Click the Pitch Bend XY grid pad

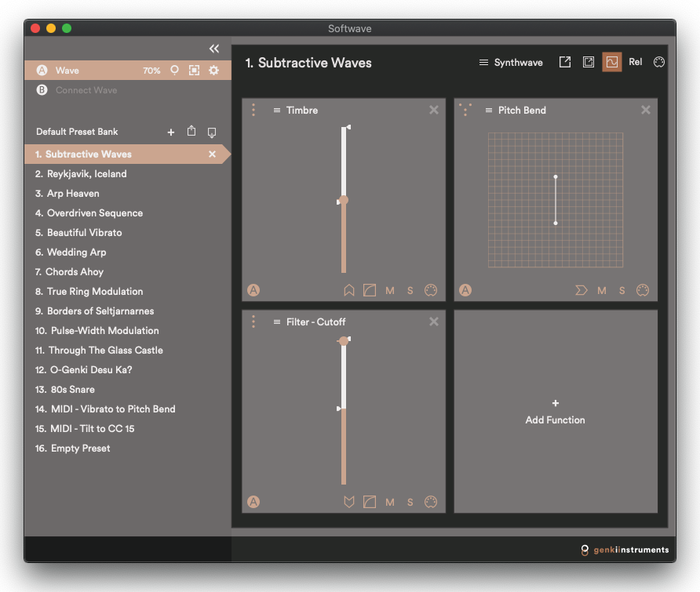click(x=556, y=200)
